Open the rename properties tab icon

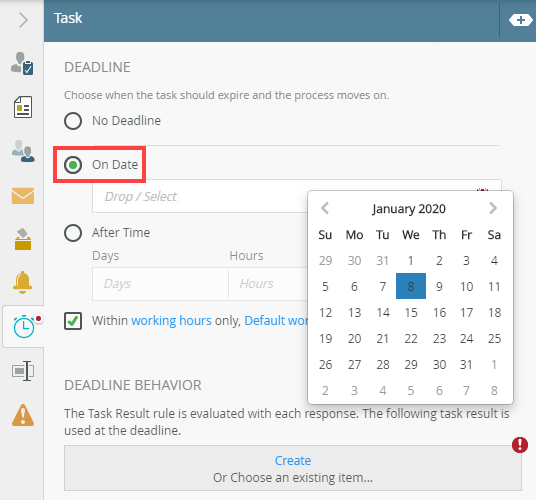23,371
